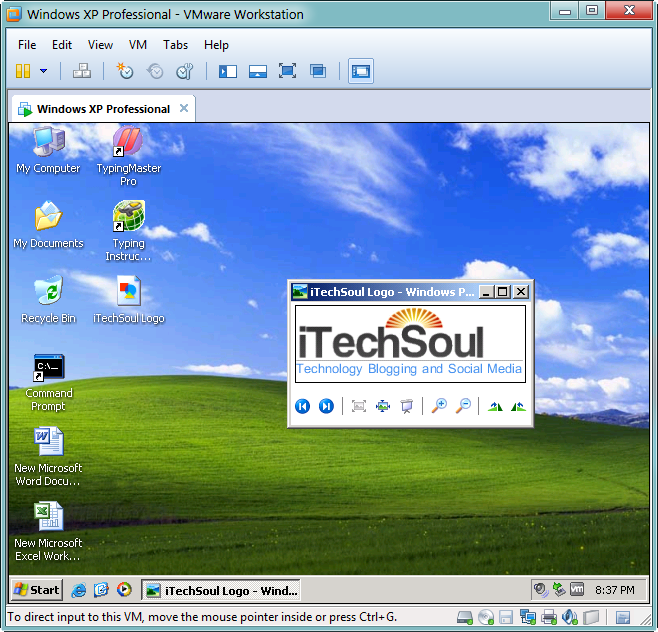Select the iTechSoul Logo file icon
The width and height of the screenshot is (658, 632).
click(x=128, y=300)
